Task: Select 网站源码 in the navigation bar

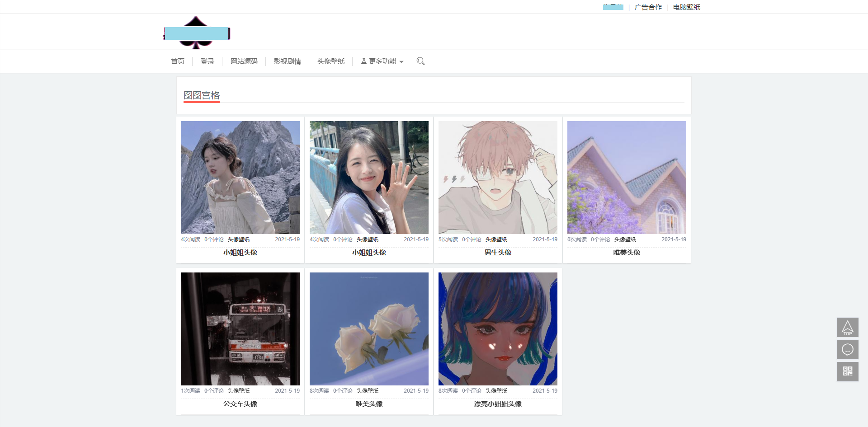Action: coord(244,61)
